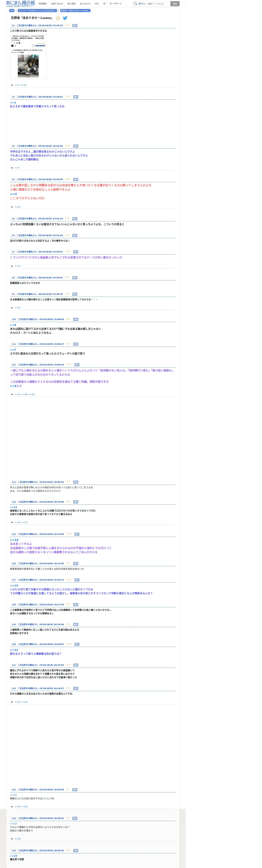Image resolution: width=262 pixels, height=868 pixels.
Task: Click the post number badge of post 5
Action: click(13, 219)
